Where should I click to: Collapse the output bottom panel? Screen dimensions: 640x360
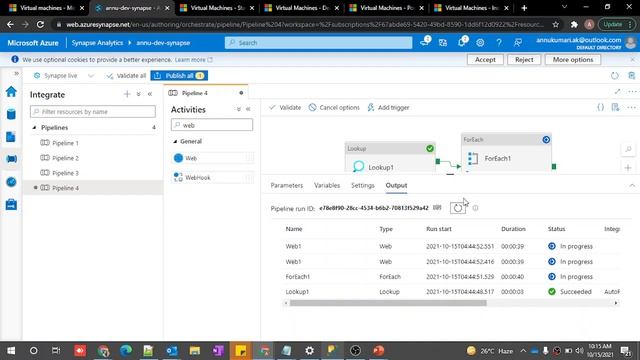632,185
